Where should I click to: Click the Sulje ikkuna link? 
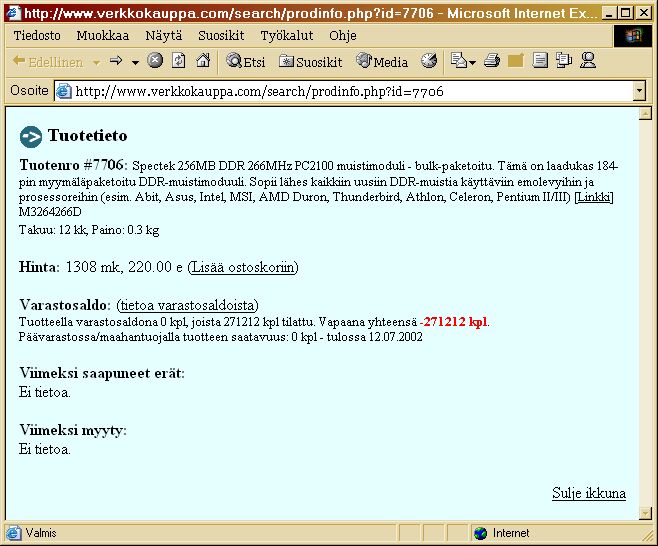coord(589,493)
